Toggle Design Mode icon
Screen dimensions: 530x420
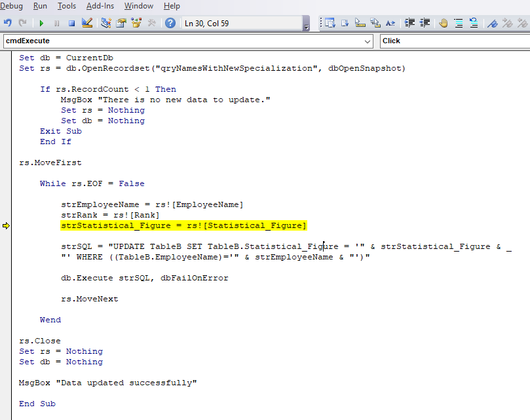(87, 23)
